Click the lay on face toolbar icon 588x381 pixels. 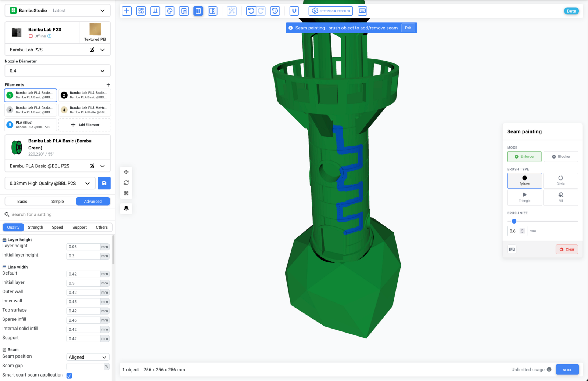pos(155,11)
